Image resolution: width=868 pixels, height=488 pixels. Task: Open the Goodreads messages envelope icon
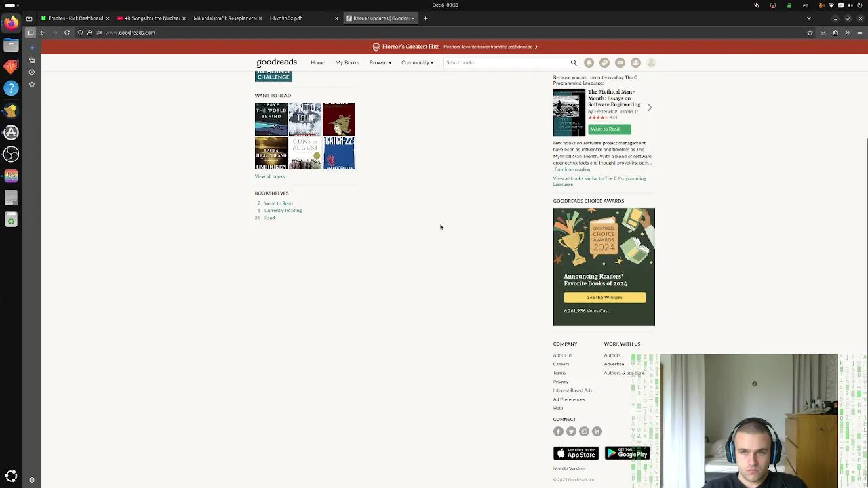(x=620, y=62)
